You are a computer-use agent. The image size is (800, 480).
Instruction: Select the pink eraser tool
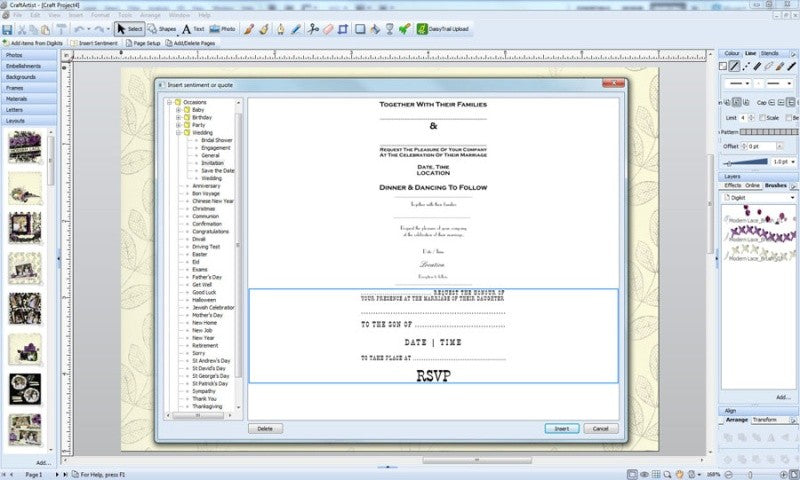[328, 30]
